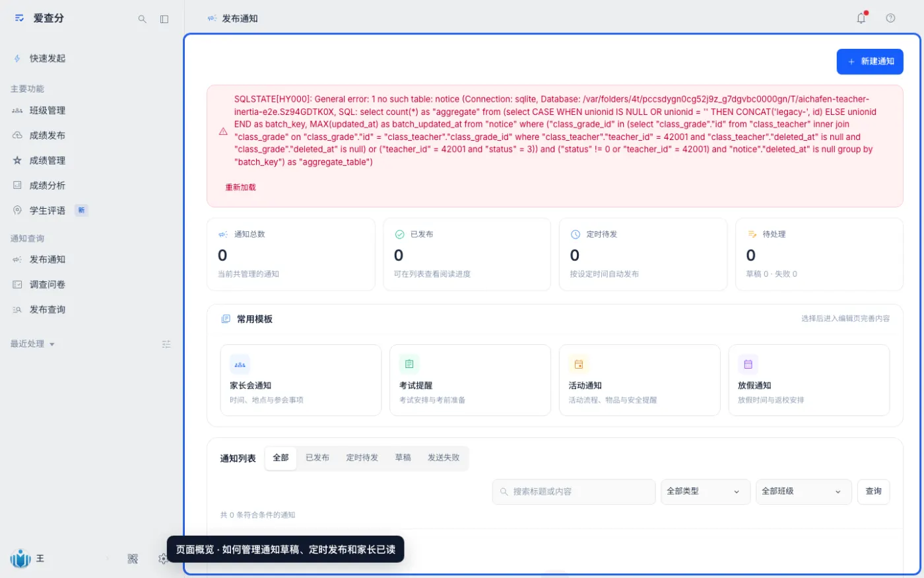Click the 班级管理 sidebar icon
This screenshot has width=924, height=578.
click(x=17, y=110)
